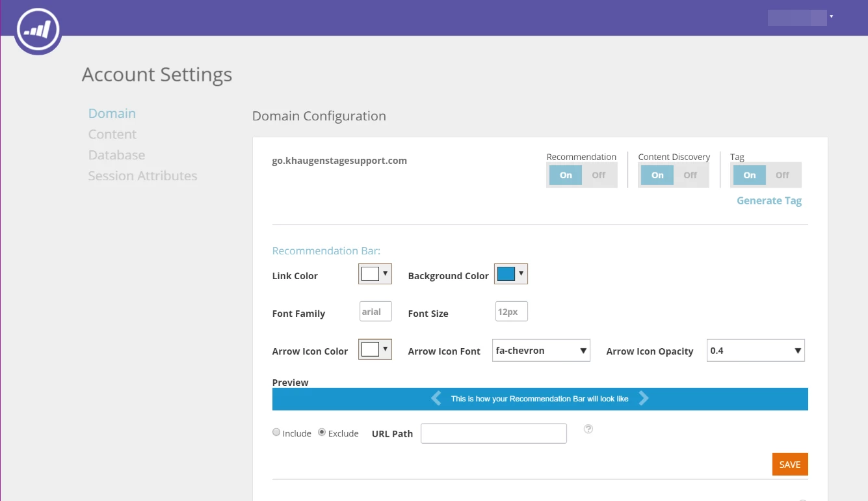Click the Recommendation Bar preview text
868x501 pixels.
540,399
